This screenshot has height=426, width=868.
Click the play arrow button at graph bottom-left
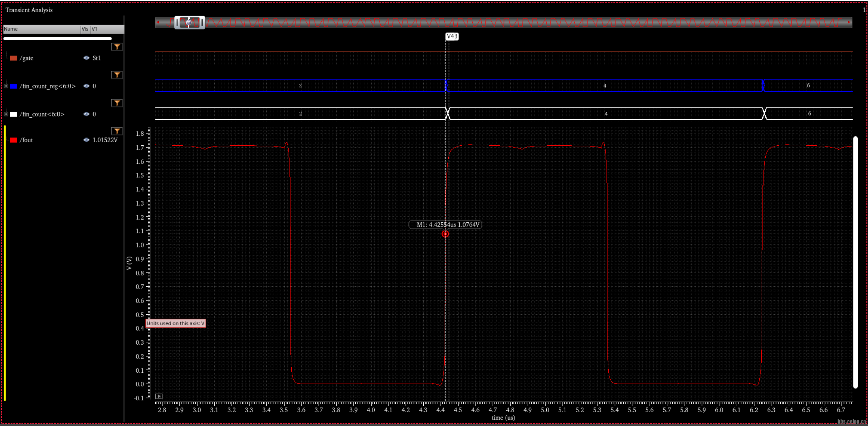[159, 396]
